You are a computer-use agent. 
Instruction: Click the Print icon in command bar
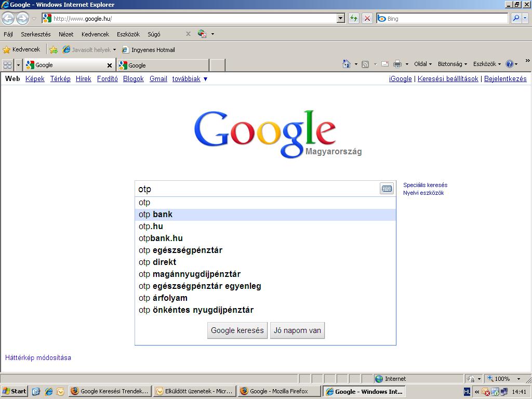click(x=397, y=64)
